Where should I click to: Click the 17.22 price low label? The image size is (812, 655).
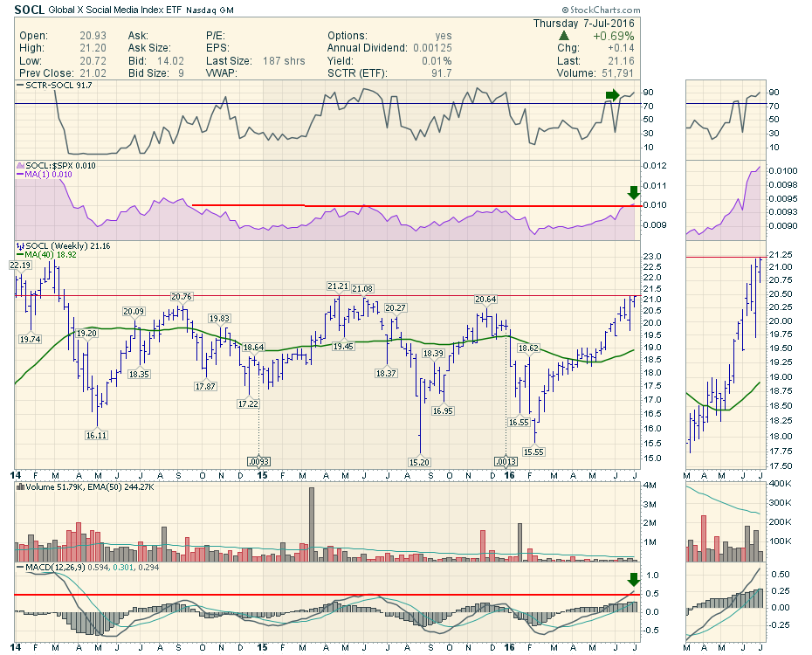pyautogui.click(x=248, y=403)
